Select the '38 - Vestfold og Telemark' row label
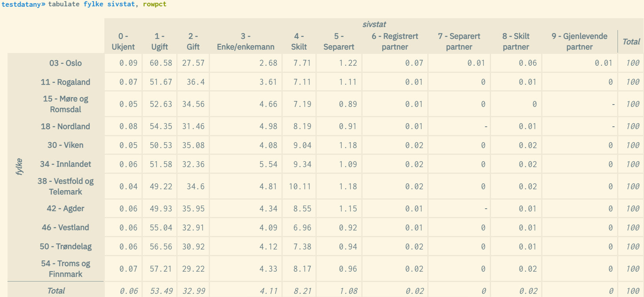Image resolution: width=644 pixels, height=297 pixels. click(66, 187)
